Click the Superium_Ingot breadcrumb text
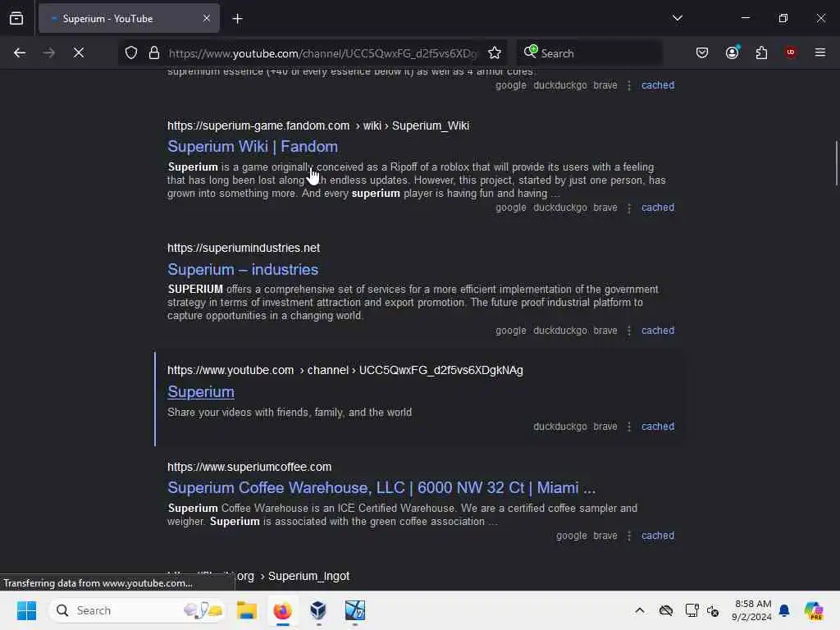Image resolution: width=840 pixels, height=630 pixels. point(308,576)
